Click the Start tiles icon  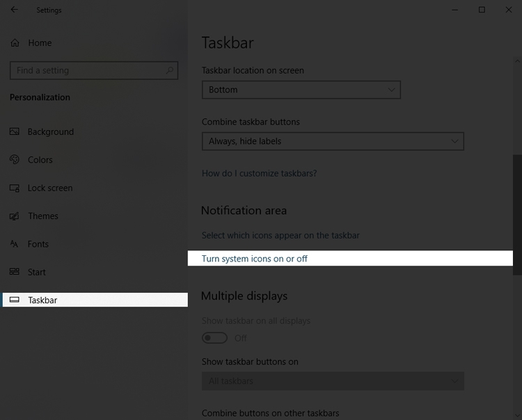[x=15, y=272]
